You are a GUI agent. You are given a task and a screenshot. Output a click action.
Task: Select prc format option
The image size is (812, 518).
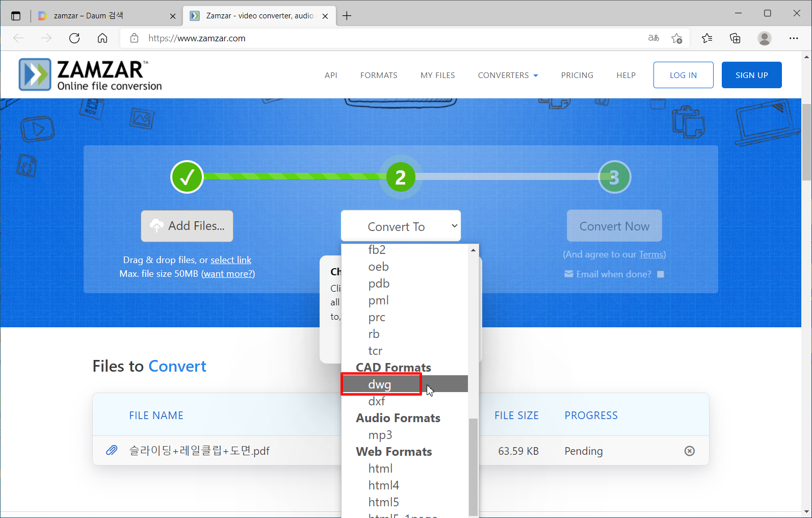405,317
